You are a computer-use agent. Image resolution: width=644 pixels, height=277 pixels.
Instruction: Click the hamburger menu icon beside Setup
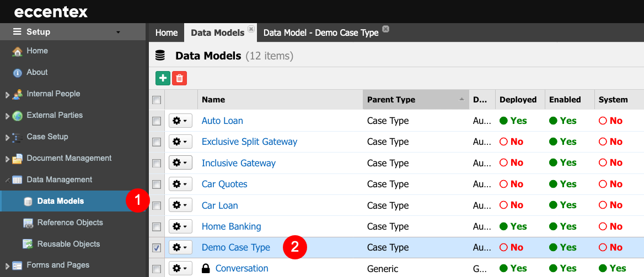click(x=17, y=31)
